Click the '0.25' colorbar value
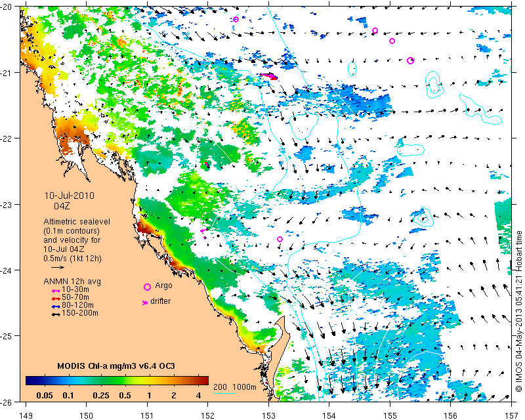 tap(101, 396)
